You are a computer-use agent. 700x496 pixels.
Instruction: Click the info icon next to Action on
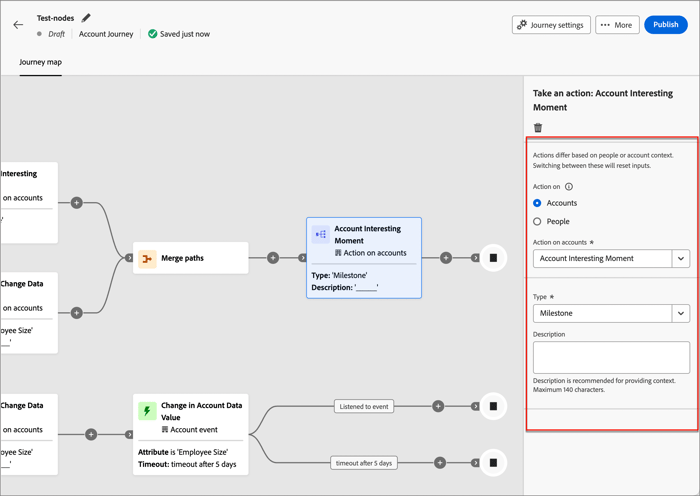[569, 187]
